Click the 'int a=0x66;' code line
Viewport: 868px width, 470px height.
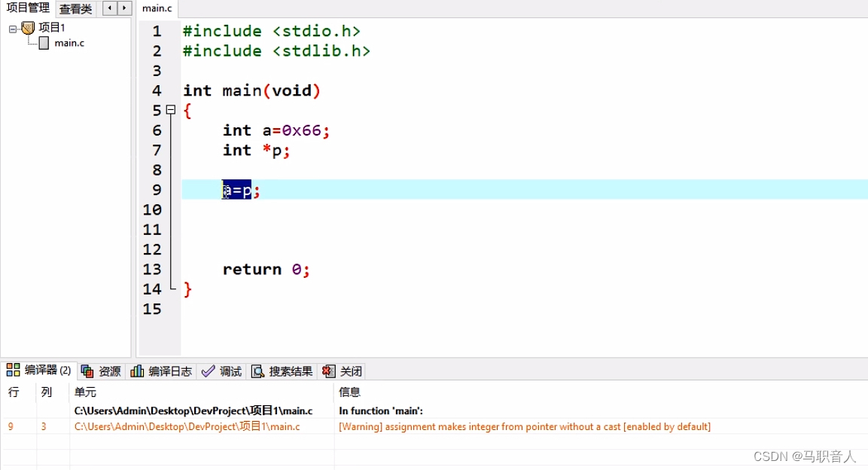tap(276, 130)
